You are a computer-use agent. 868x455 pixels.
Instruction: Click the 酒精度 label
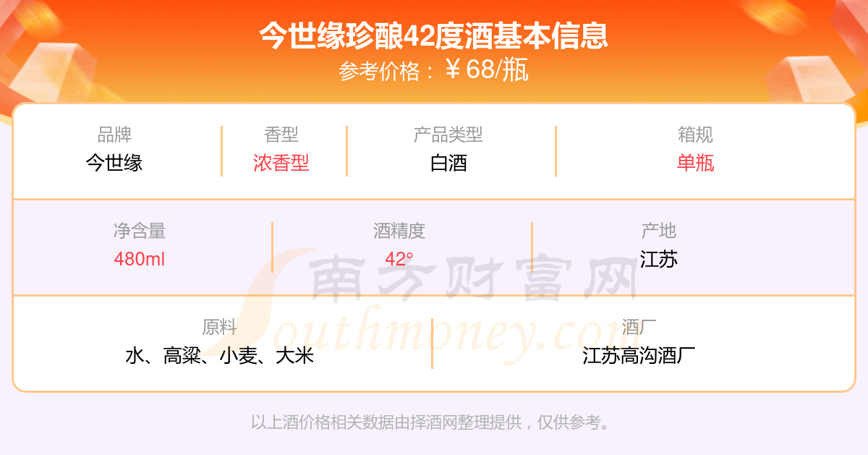pyautogui.click(x=399, y=231)
